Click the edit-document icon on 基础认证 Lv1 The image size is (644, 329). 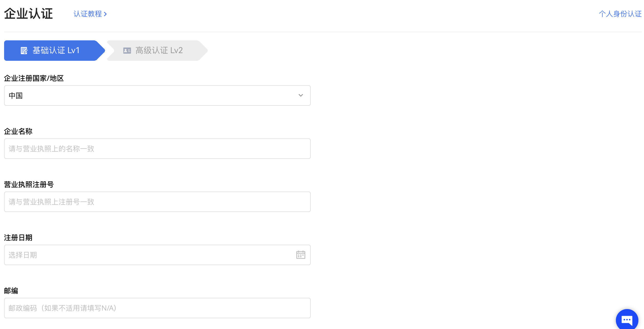point(24,51)
